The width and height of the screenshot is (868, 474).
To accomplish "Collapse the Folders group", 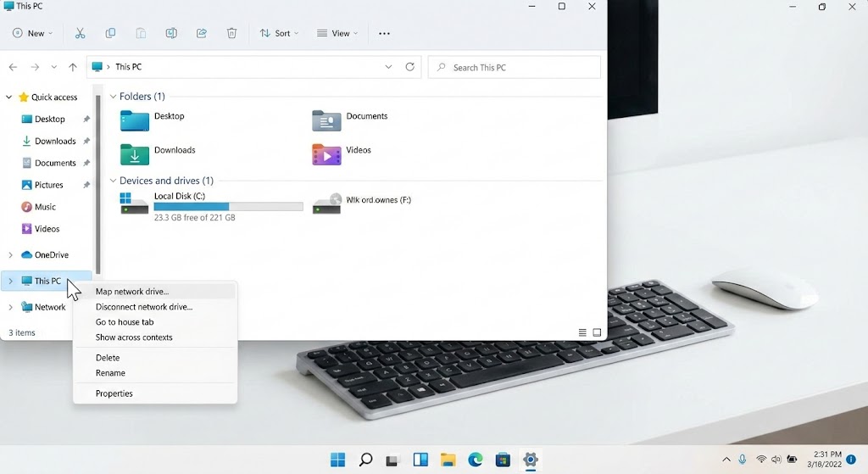I will click(113, 97).
